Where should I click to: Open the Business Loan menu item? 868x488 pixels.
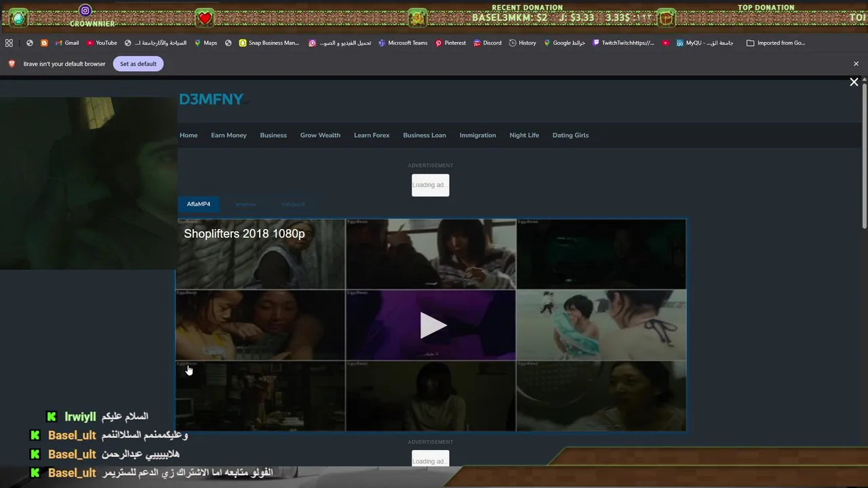tap(425, 135)
